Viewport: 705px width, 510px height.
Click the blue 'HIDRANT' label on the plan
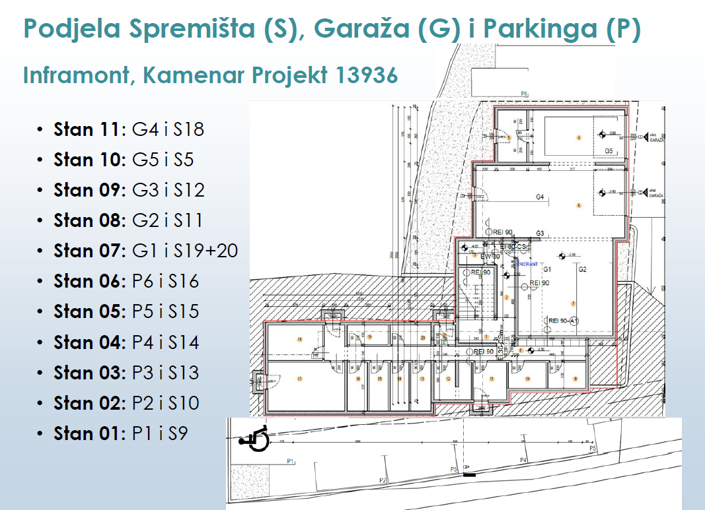(527, 264)
